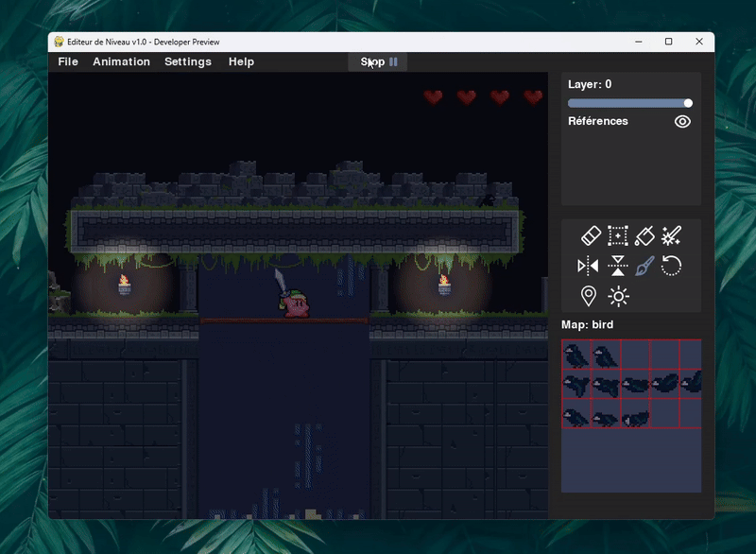Screen dimensions: 756x554
Task: Toggle References visibility with the eye icon
Action: [682, 122]
